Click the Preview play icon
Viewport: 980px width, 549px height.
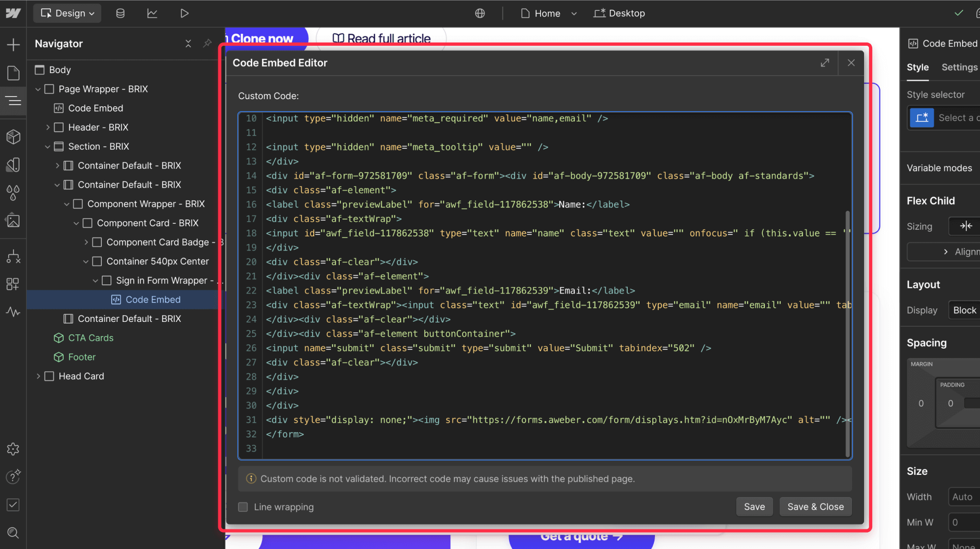coord(185,13)
